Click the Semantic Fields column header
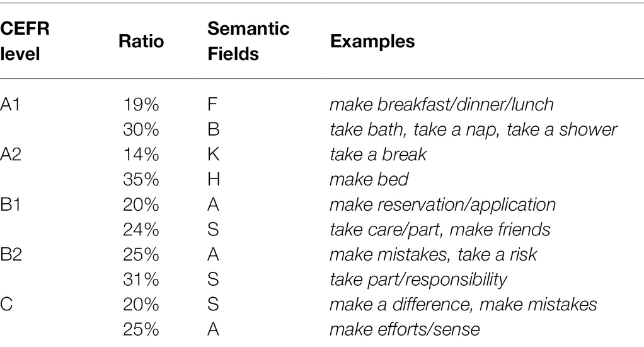644x347 pixels. click(248, 41)
